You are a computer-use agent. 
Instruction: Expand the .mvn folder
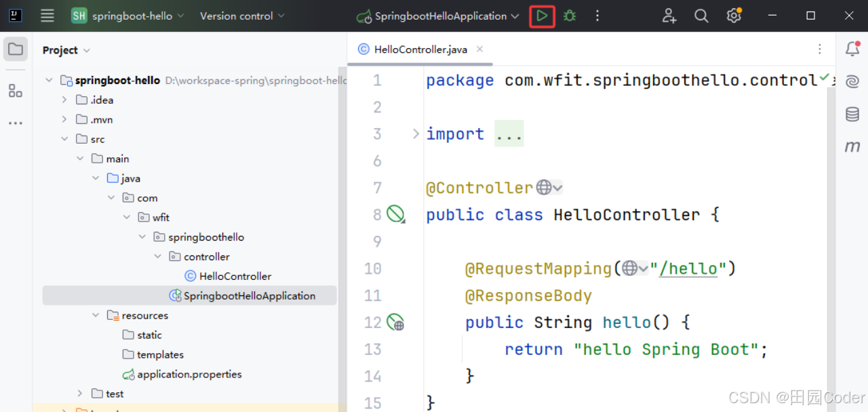(64, 119)
